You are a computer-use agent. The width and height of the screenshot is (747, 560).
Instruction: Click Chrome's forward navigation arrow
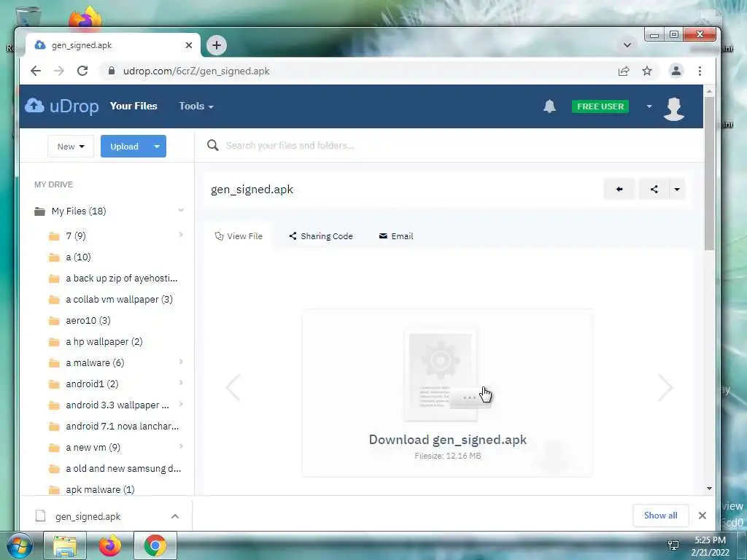click(x=58, y=71)
